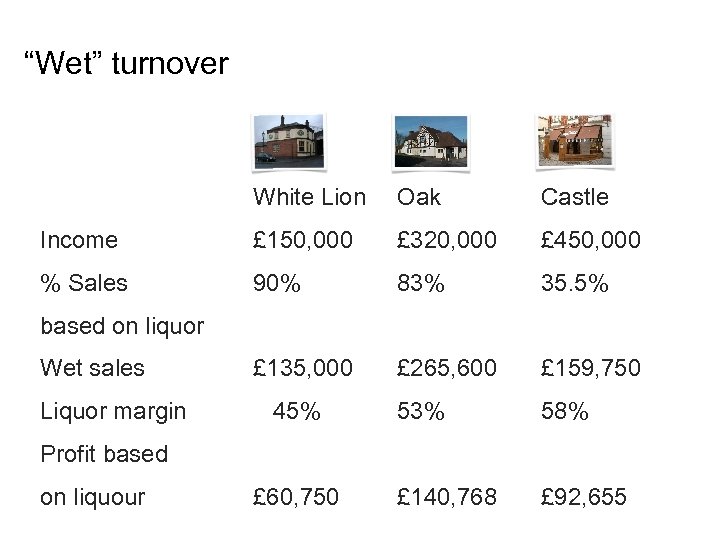Screen dimensions: 720x540
Task: Click the £265,600 wet sales value
Action: [447, 368]
